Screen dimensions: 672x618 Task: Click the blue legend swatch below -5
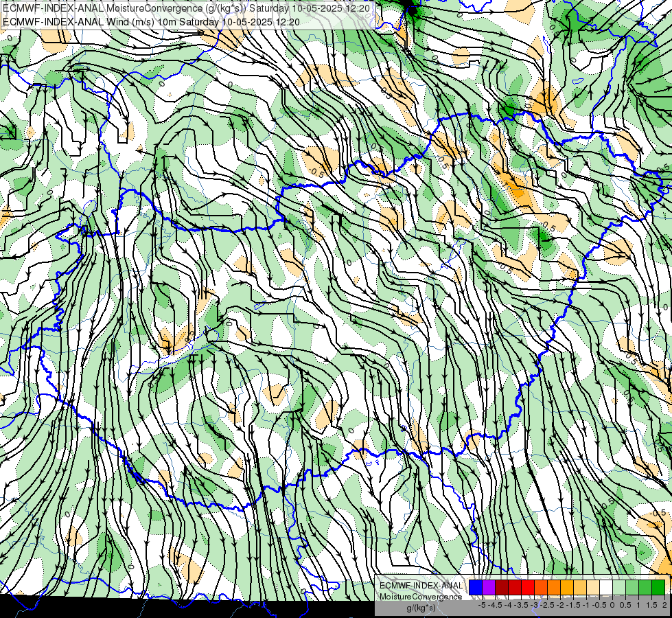pos(476,587)
